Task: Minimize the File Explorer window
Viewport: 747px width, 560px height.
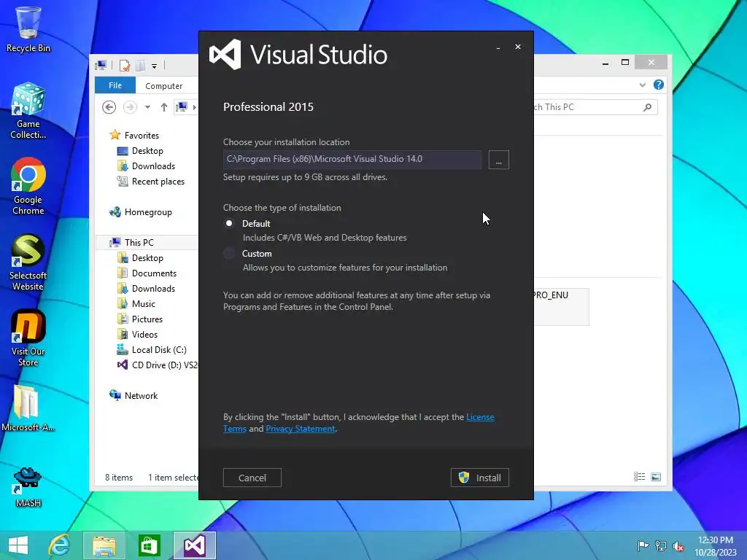Action: click(605, 63)
